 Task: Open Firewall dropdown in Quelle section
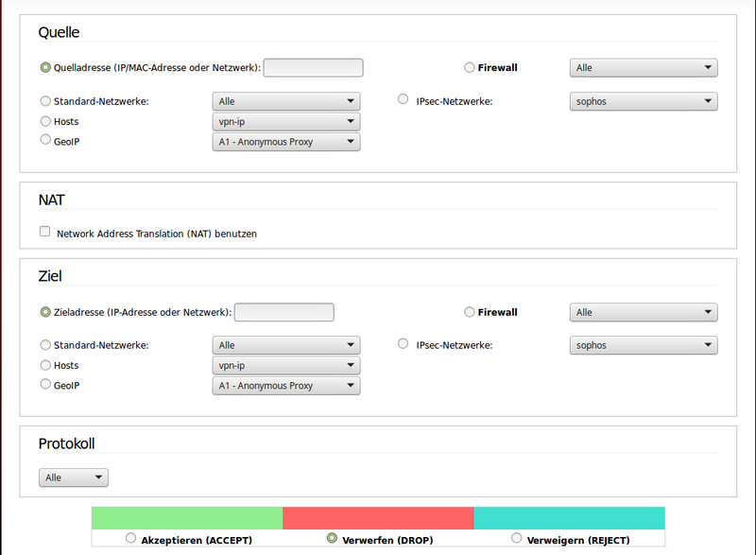[x=643, y=68]
